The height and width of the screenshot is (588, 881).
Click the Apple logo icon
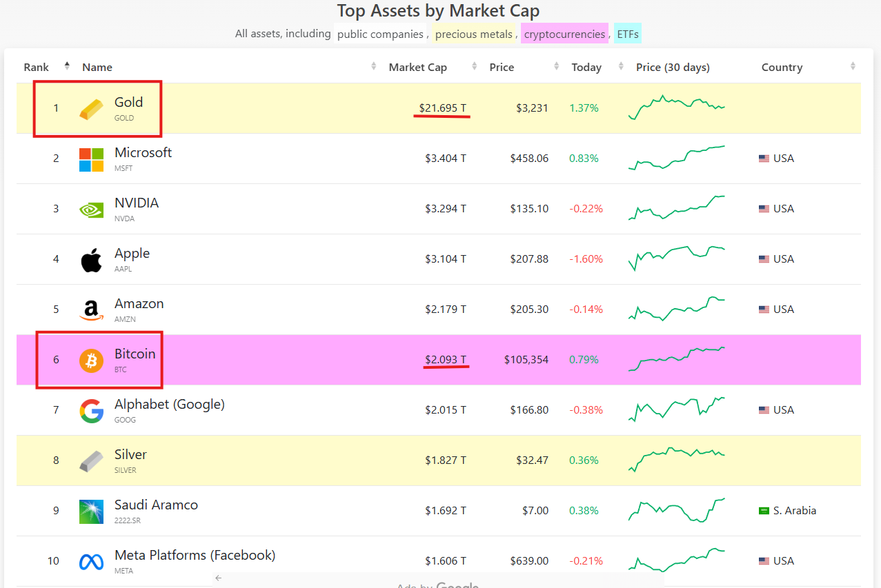coord(91,260)
